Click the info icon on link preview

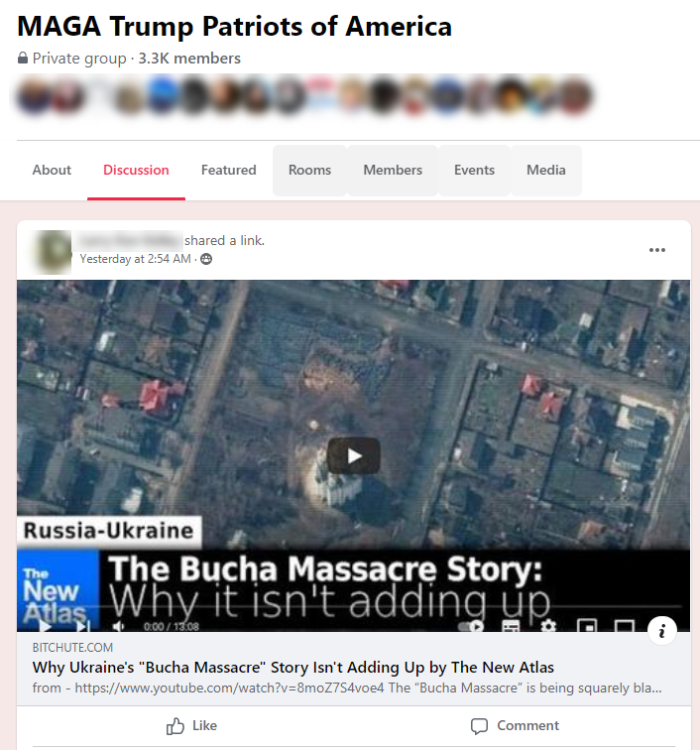pyautogui.click(x=661, y=631)
